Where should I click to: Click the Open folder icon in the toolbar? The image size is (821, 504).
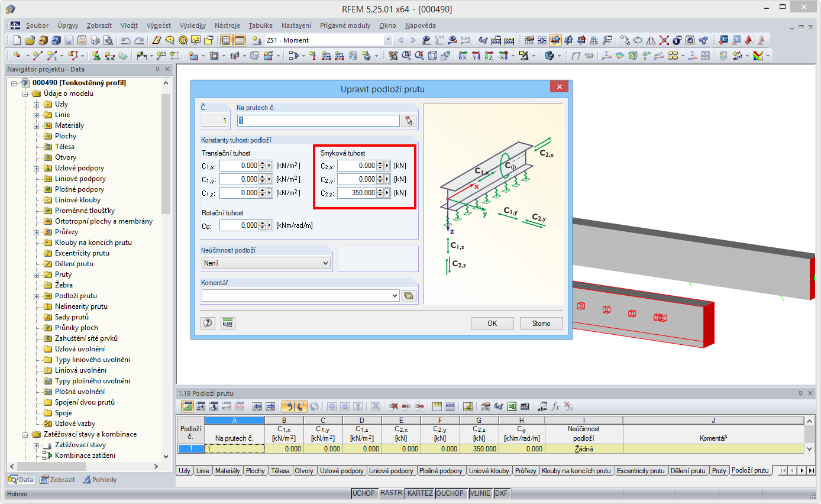tap(30, 40)
